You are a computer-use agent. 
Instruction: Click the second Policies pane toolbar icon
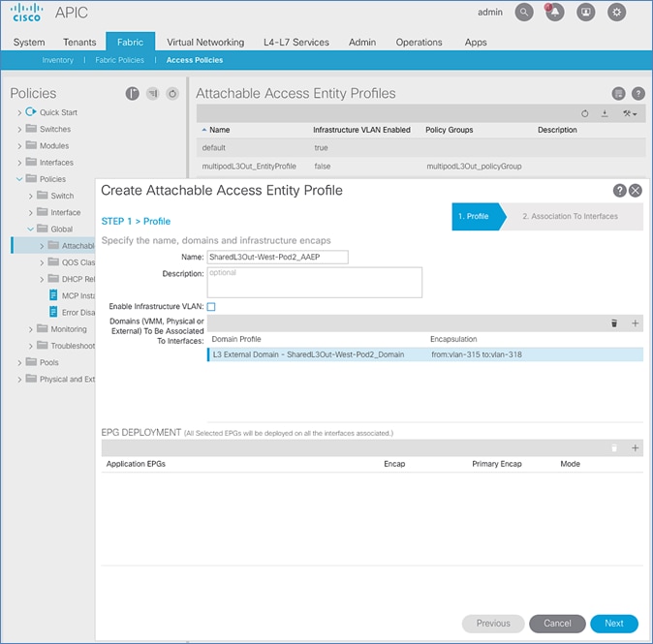153,93
